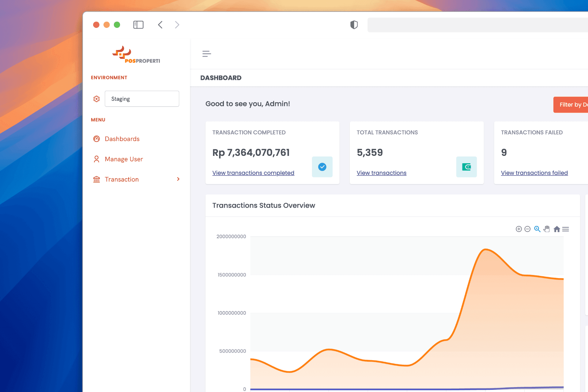Toggle the browser sidebar panel button
This screenshot has width=588, height=392.
(138, 25)
